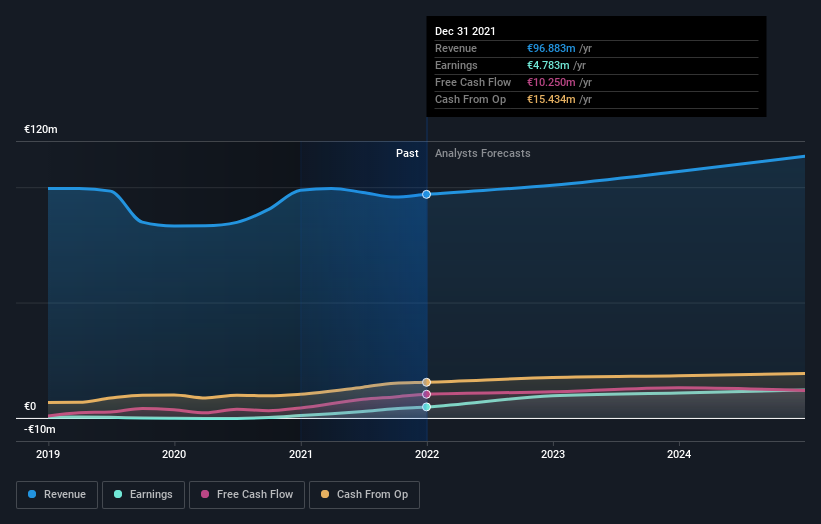Click the 2024 axis label
821x524 pixels.
tap(679, 454)
